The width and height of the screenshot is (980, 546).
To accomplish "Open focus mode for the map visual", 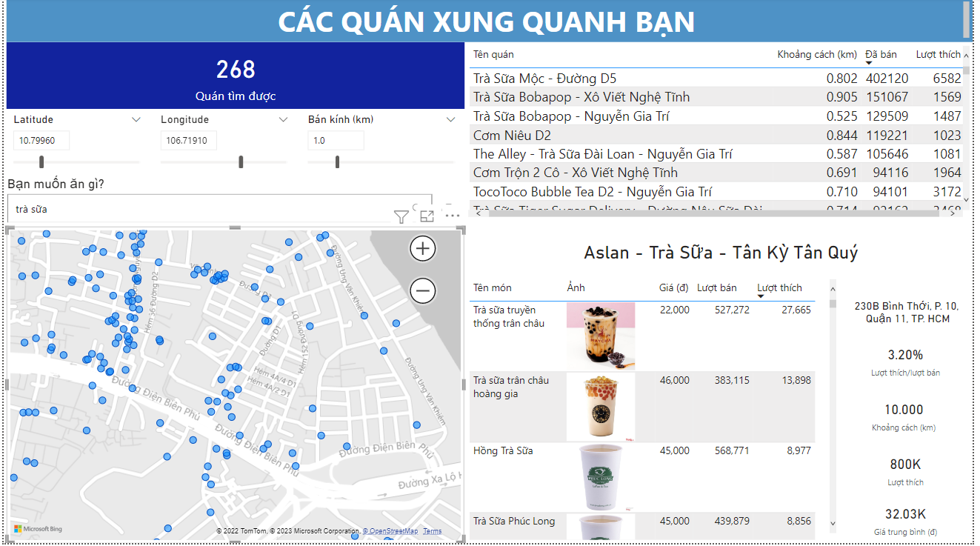I will (427, 216).
